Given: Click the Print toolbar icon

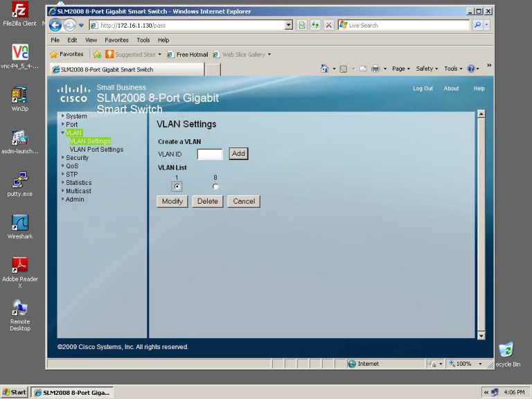Looking at the screenshot, I should 375,69.
